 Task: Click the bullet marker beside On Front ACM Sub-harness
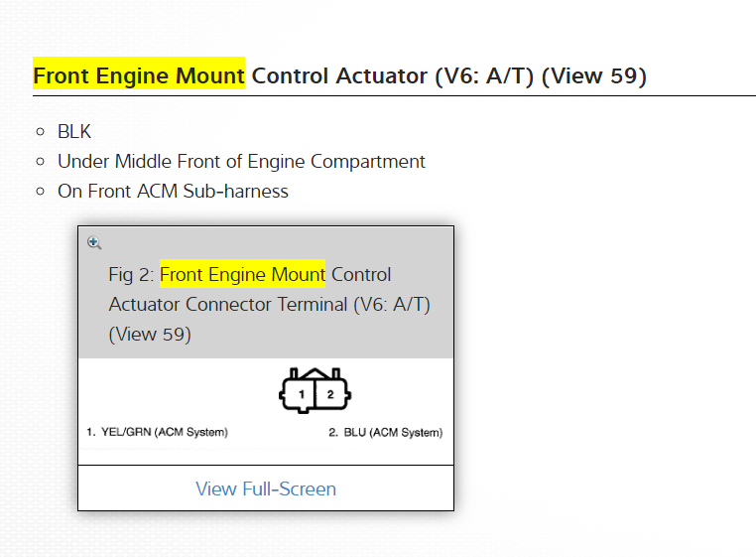[x=40, y=191]
